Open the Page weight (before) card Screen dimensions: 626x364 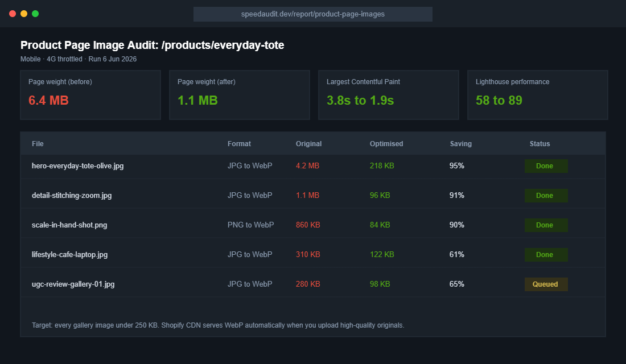pos(90,95)
